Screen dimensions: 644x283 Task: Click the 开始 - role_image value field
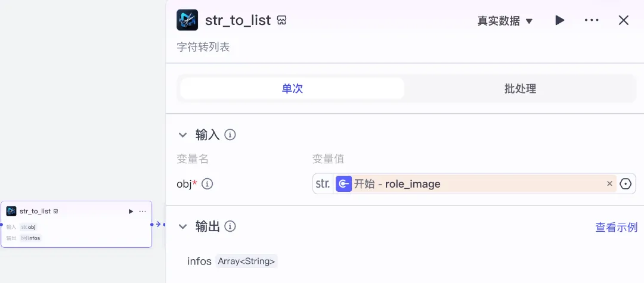click(476, 184)
